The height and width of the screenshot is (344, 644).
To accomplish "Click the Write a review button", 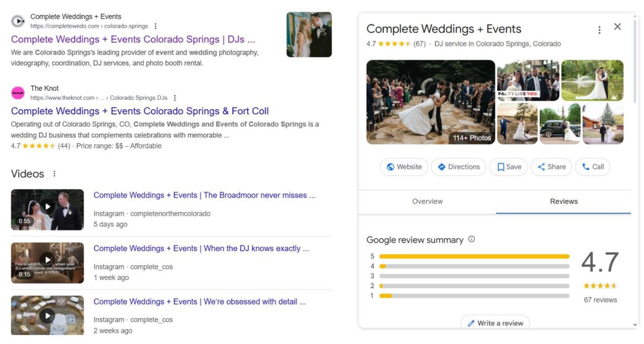I will (495, 323).
